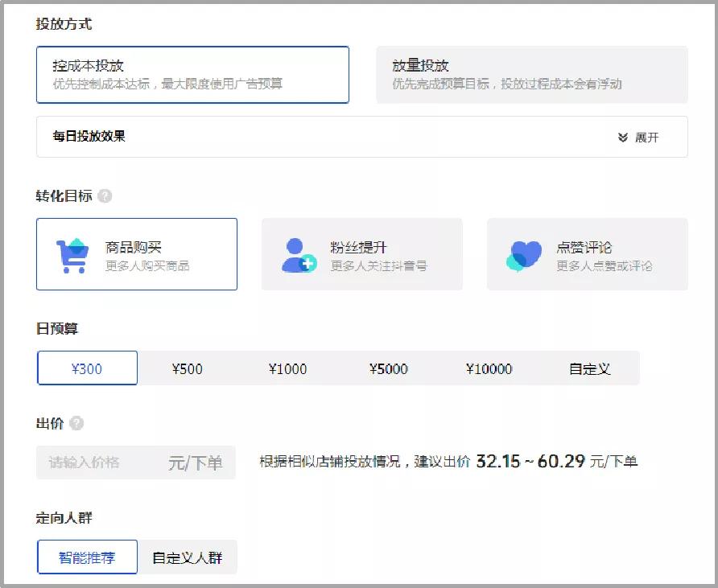Screen dimensions: 718x588
Task: Click the double-chevron 展开 icon
Action: pyautogui.click(x=621, y=138)
